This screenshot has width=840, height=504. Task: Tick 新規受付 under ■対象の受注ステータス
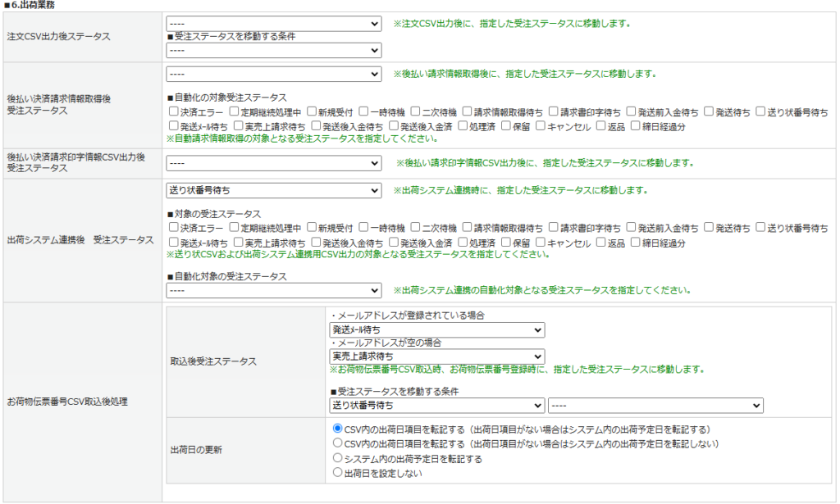(x=312, y=227)
